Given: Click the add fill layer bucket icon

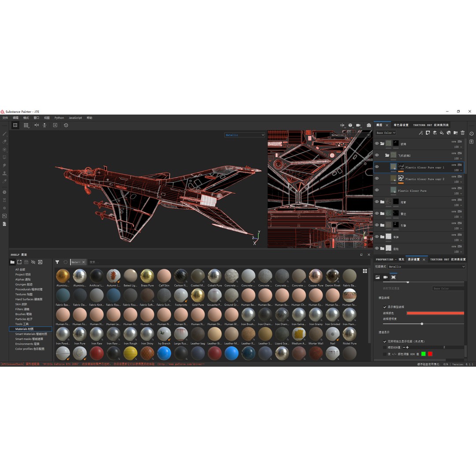Looking at the screenshot, I should 442,133.
